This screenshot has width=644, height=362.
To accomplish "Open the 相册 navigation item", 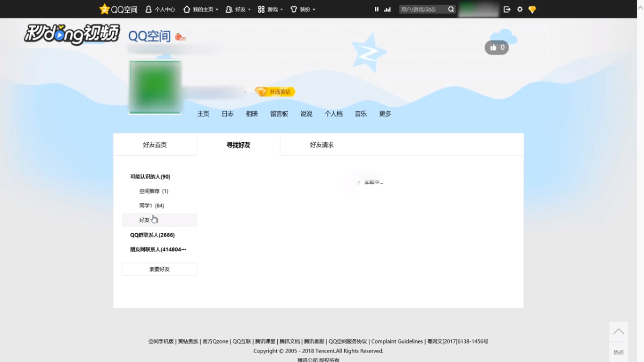I will click(x=252, y=114).
